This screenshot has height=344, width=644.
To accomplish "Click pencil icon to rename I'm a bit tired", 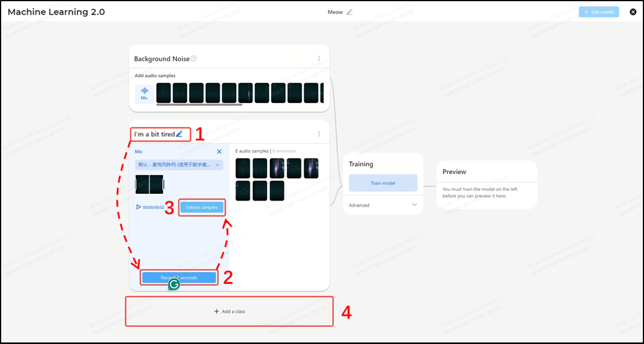I will pyautogui.click(x=179, y=134).
